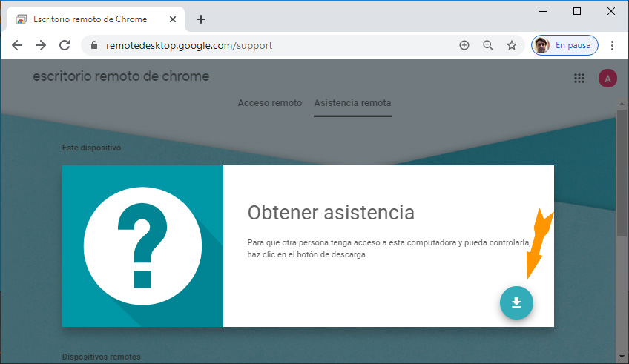This screenshot has width=629, height=364.
Task: Go forward to the next page
Action: [x=41, y=45]
